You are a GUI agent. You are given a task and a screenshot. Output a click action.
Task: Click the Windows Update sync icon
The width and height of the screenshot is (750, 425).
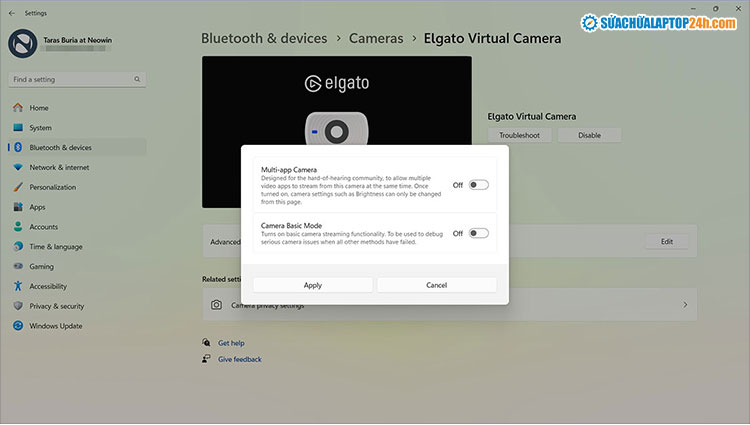coord(18,326)
